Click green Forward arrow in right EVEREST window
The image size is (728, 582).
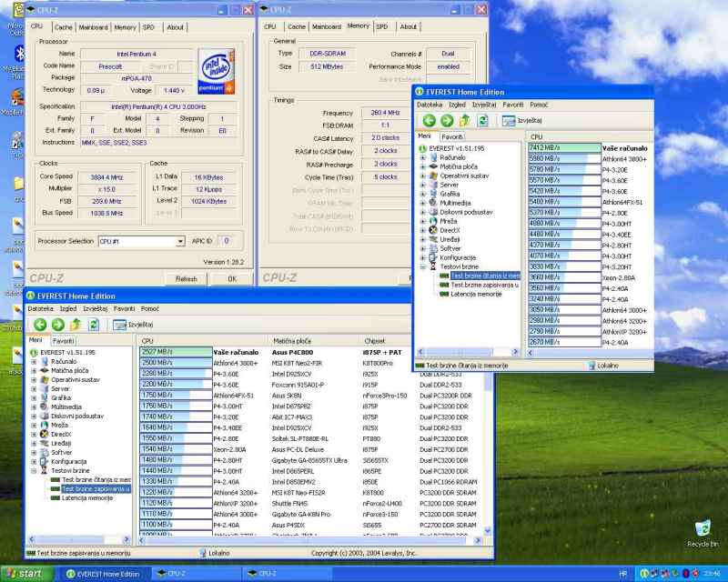[x=447, y=121]
